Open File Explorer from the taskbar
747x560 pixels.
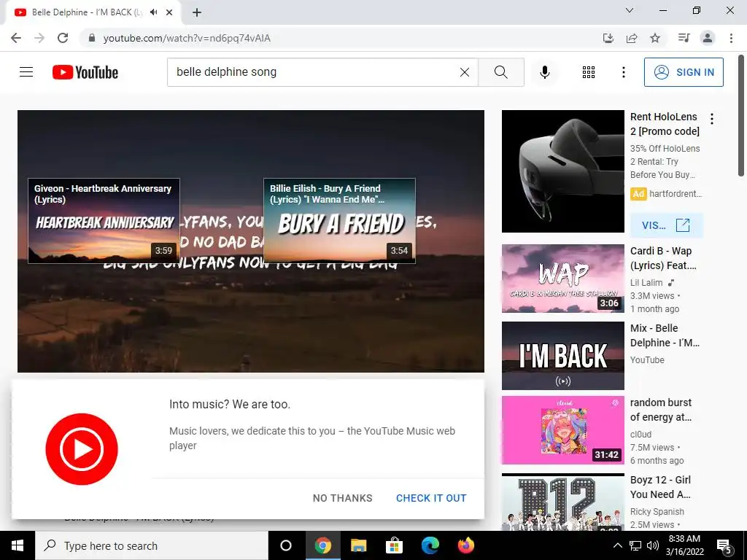(x=358, y=545)
